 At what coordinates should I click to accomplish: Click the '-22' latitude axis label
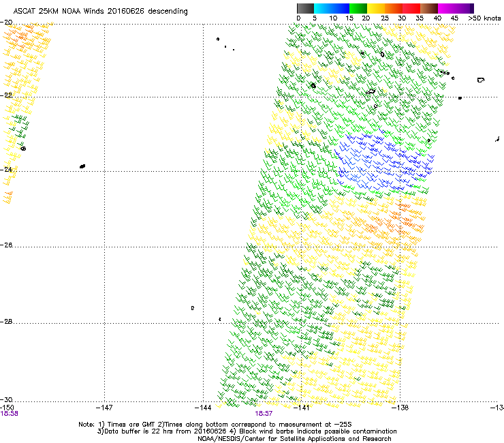(6, 95)
